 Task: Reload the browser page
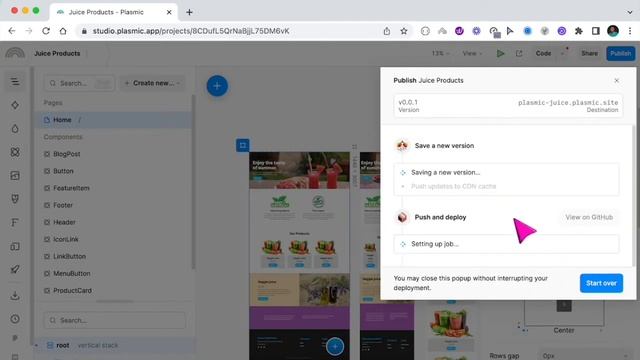46,31
